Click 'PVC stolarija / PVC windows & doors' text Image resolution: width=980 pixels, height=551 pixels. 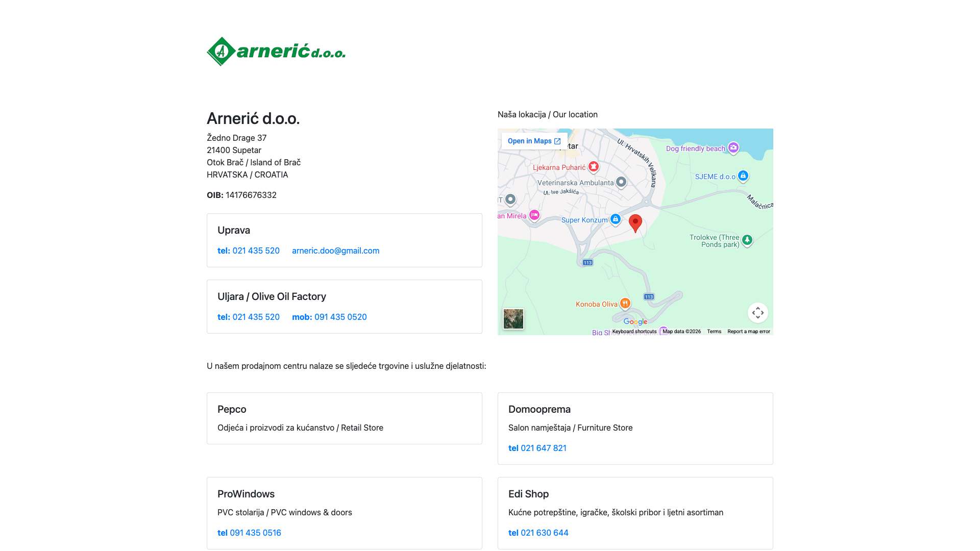(285, 512)
